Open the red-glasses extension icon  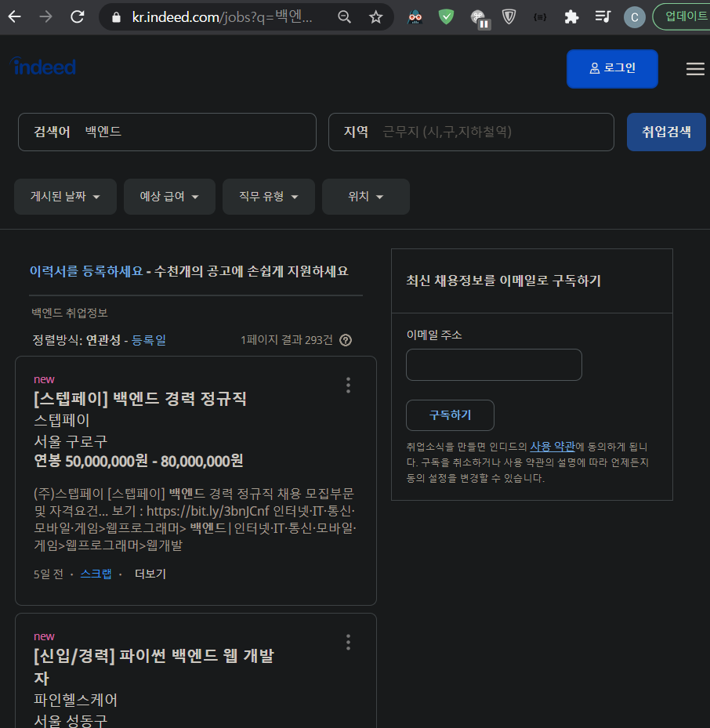415,17
